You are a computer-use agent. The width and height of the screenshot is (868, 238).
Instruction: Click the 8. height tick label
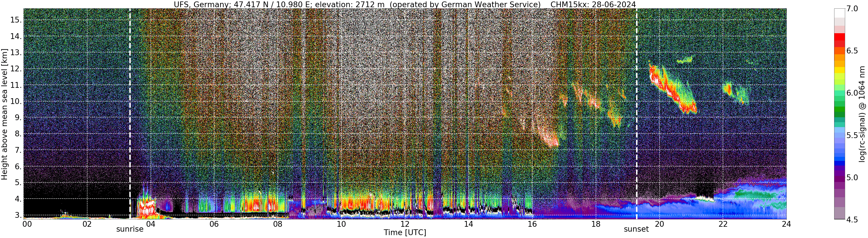tap(18, 134)
